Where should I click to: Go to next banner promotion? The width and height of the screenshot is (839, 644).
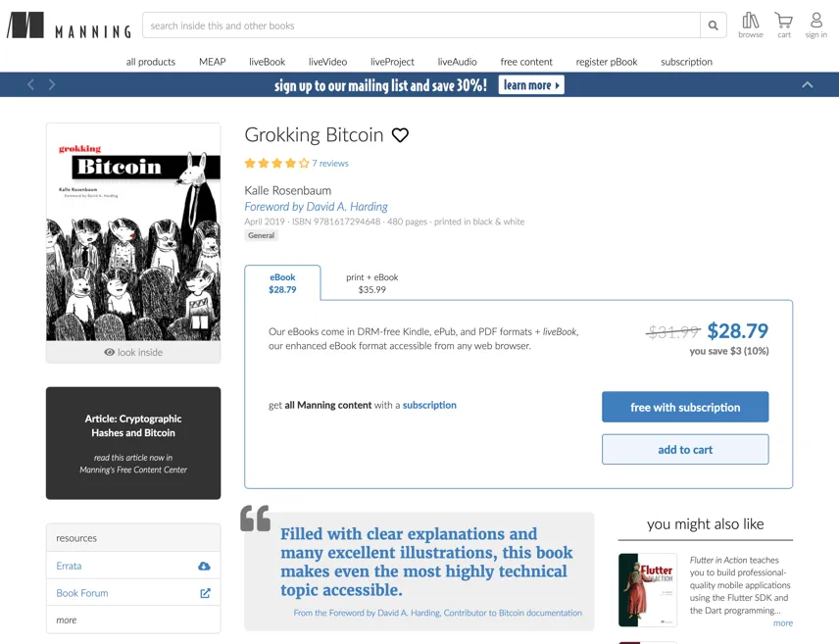(x=52, y=84)
